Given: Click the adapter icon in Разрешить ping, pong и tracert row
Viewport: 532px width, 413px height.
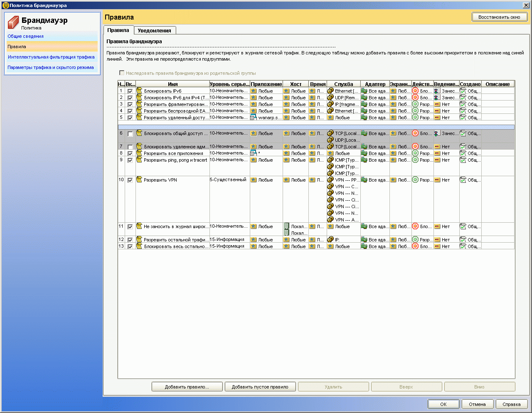Looking at the screenshot, I should coord(364,160).
